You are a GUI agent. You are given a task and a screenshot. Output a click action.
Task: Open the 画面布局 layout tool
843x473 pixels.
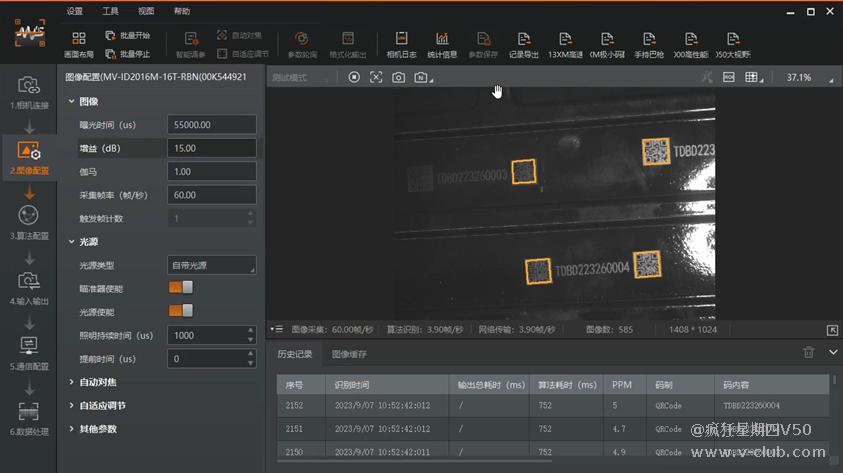pyautogui.click(x=78, y=44)
